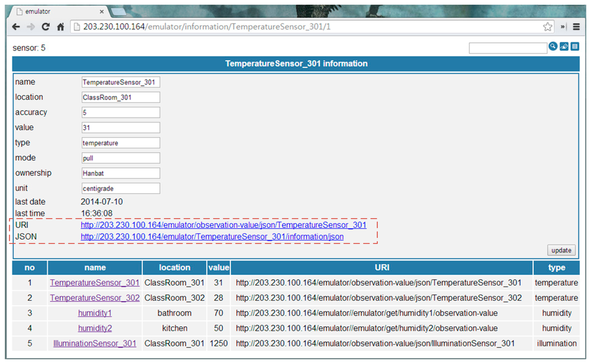This screenshot has width=591, height=364.
Task: Bookmark this page with the star icon
Action: pos(548,27)
